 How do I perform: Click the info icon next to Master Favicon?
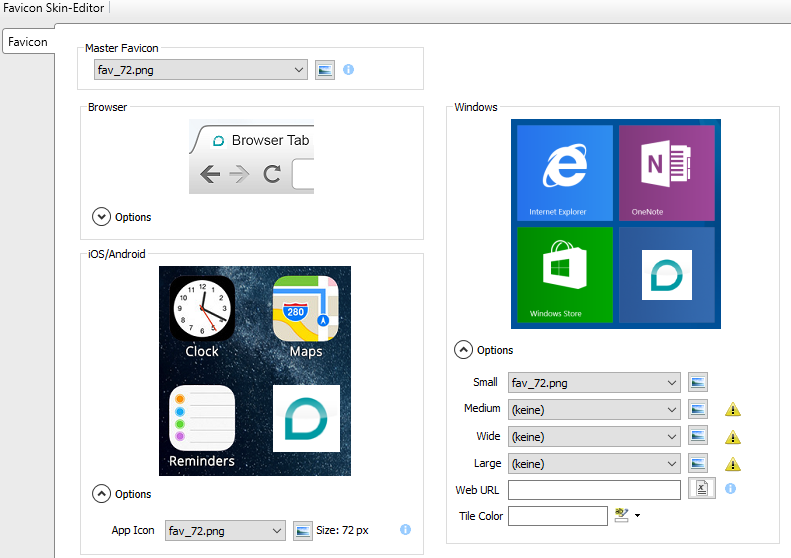click(349, 70)
